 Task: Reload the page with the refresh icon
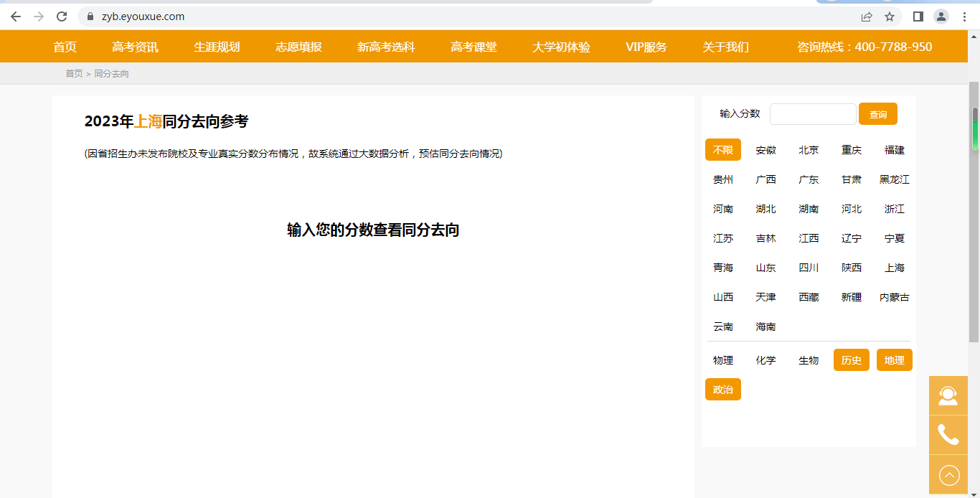pyautogui.click(x=62, y=17)
